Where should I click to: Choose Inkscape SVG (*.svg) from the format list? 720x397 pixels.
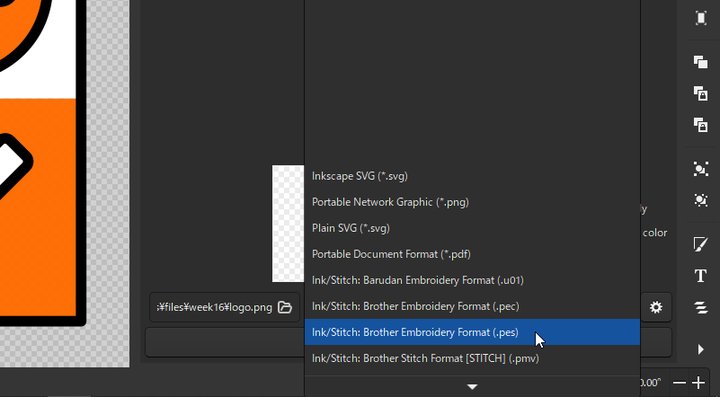(472, 176)
